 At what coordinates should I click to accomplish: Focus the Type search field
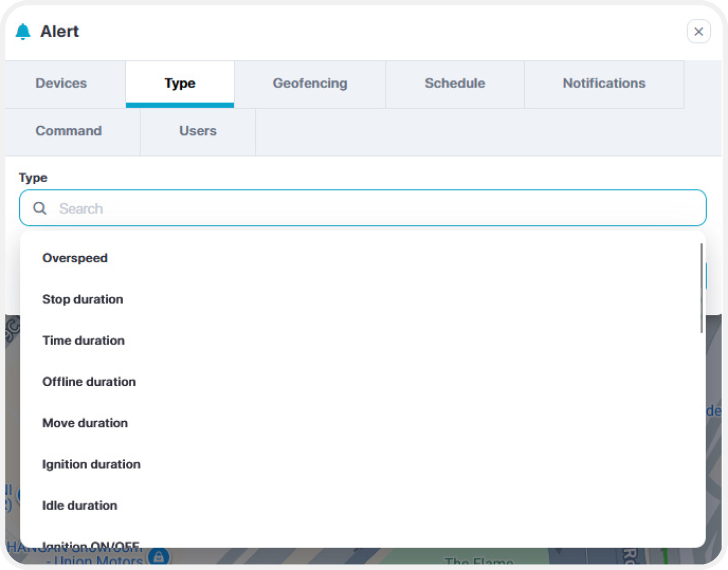[363, 208]
